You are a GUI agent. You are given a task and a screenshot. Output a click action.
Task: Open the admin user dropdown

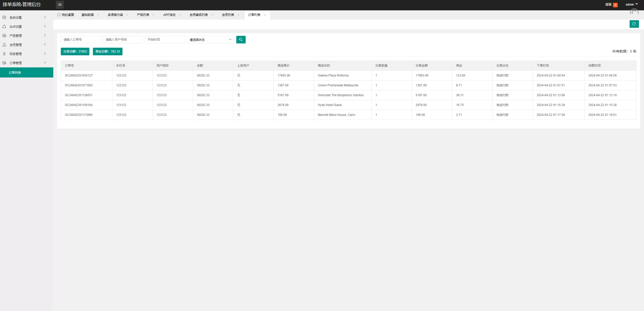(x=631, y=5)
